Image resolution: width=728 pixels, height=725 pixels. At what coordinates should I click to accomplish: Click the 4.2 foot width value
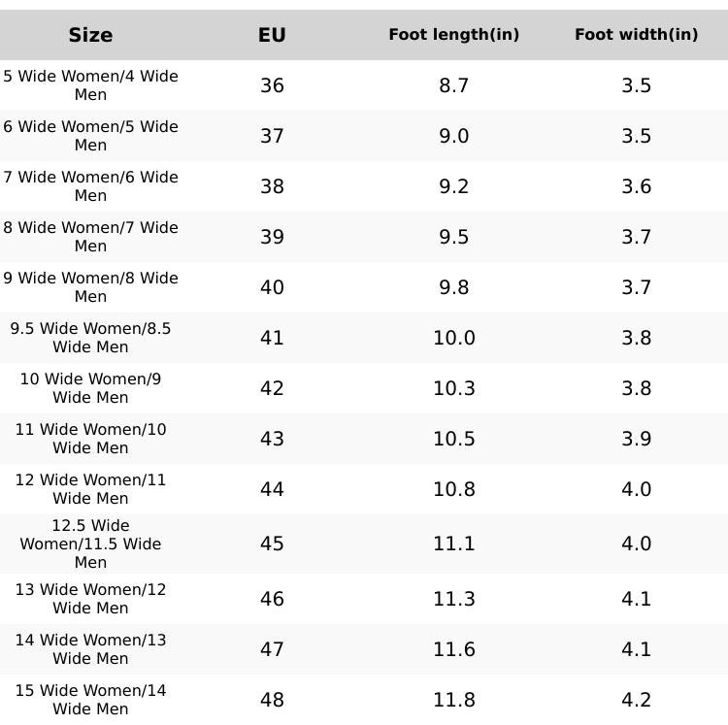[x=636, y=700]
